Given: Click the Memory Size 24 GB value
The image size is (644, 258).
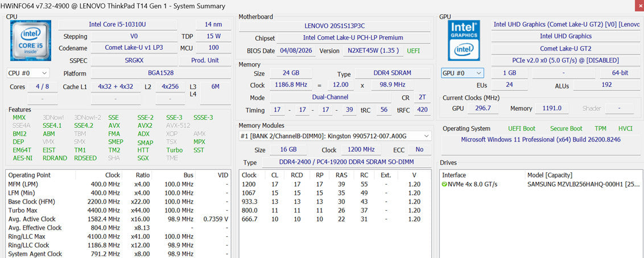Looking at the screenshot, I should click(290, 73).
